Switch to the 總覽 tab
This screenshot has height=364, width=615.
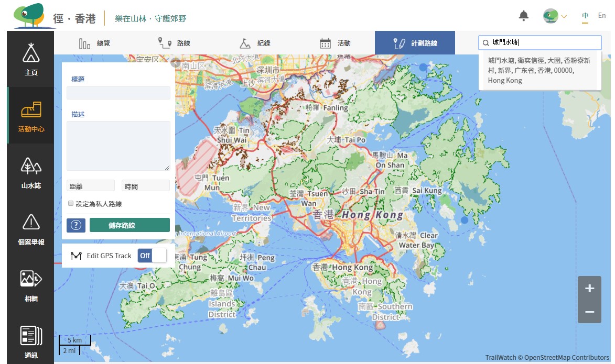point(94,43)
